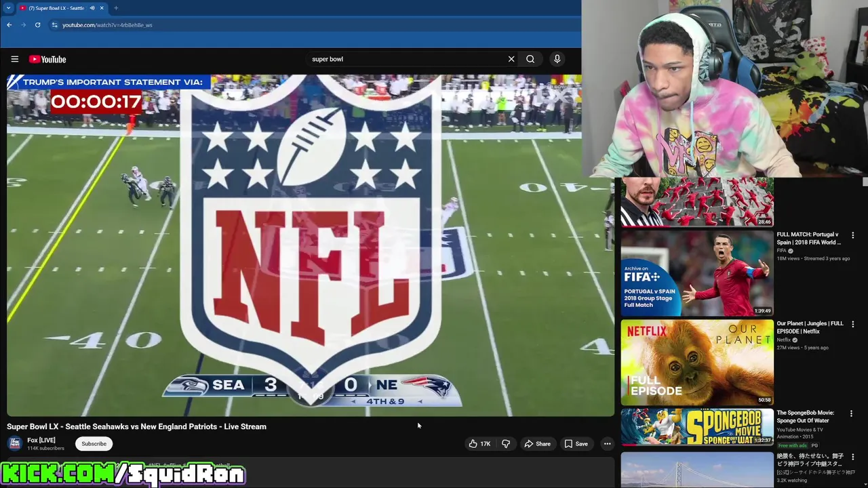Start voice search with the microphone
Image resolution: width=868 pixels, height=488 pixels.
pos(557,59)
